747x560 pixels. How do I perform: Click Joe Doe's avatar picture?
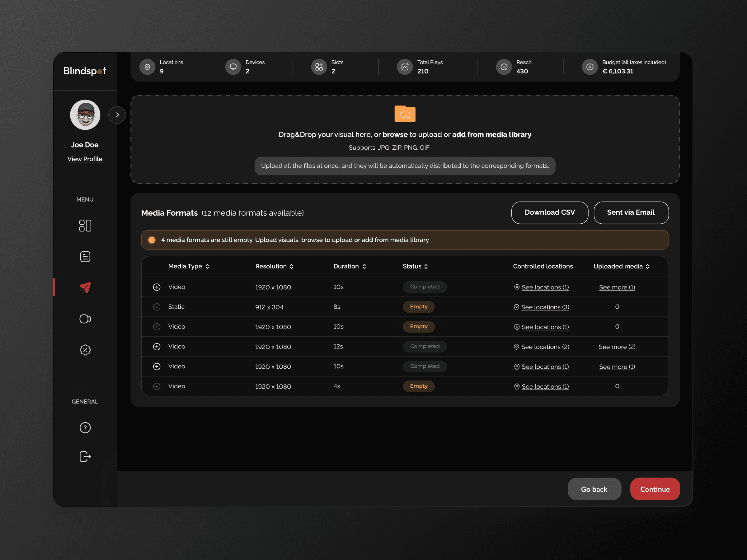pos(85,115)
